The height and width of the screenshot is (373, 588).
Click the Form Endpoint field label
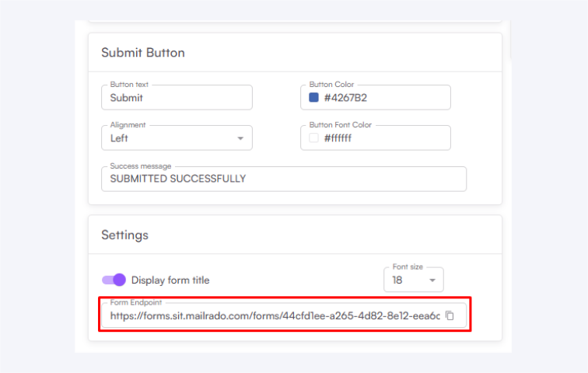click(x=136, y=303)
